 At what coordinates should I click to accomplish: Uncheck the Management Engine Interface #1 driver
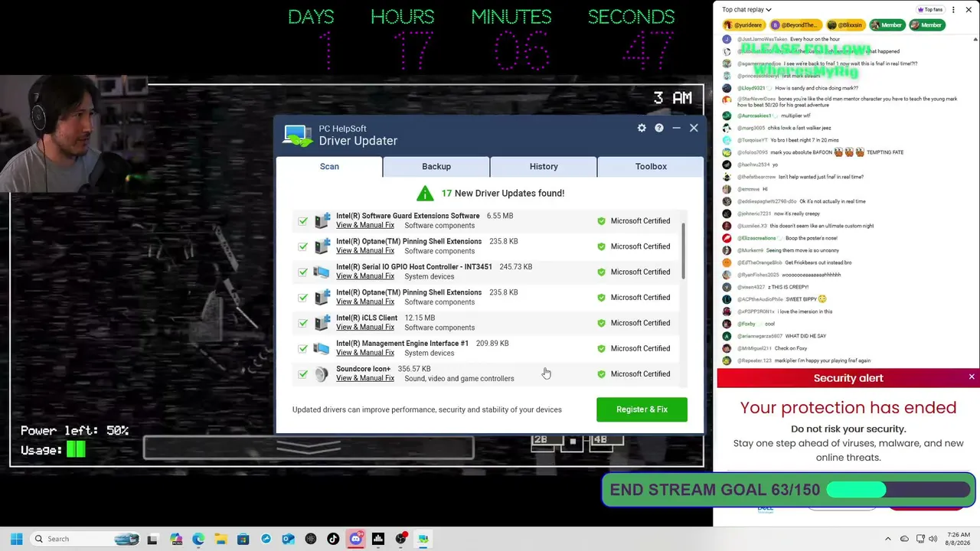tap(303, 348)
